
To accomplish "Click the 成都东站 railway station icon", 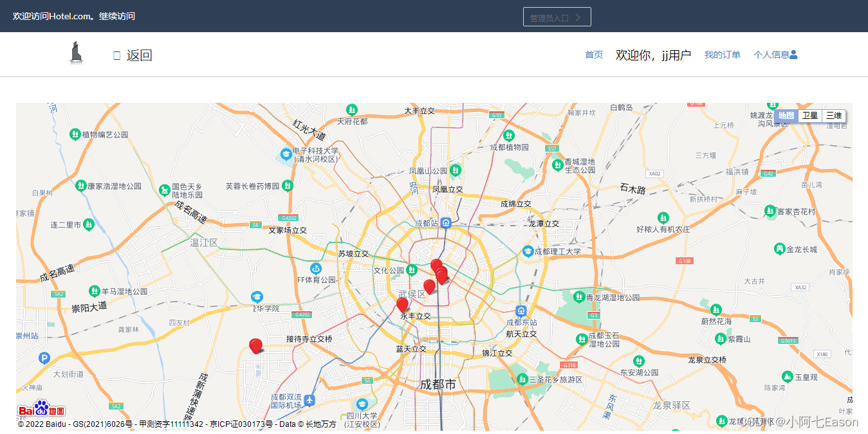I will (522, 311).
